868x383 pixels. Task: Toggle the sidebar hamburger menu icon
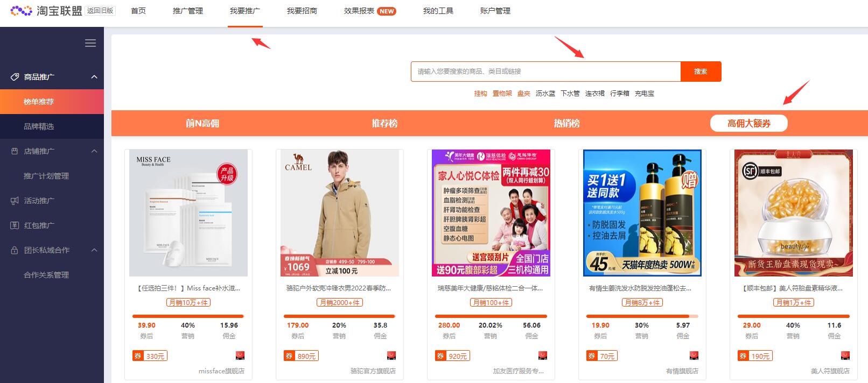90,43
